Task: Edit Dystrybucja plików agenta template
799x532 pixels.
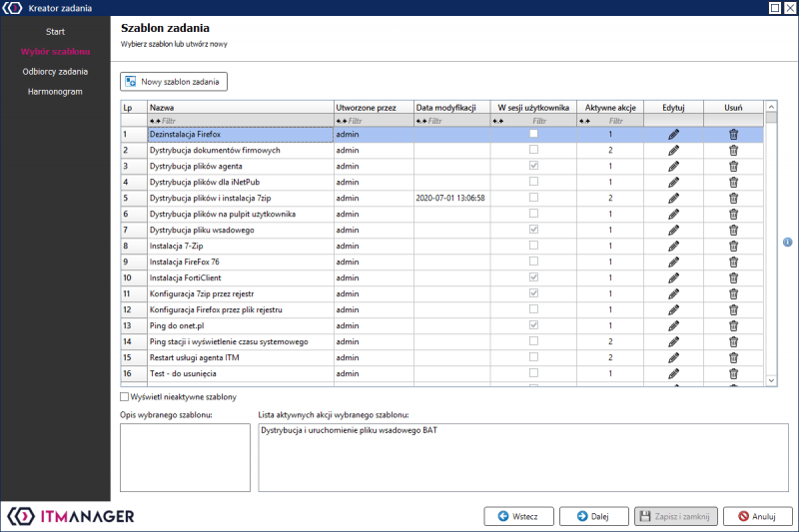Action: coord(673,166)
